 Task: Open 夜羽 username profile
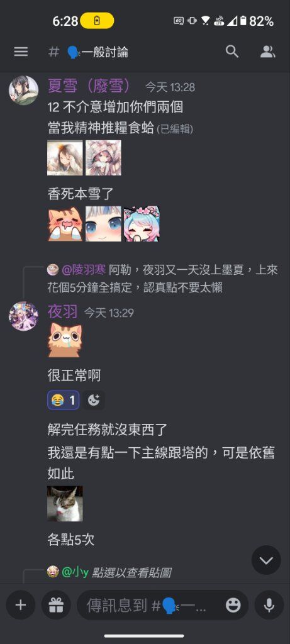tap(62, 312)
